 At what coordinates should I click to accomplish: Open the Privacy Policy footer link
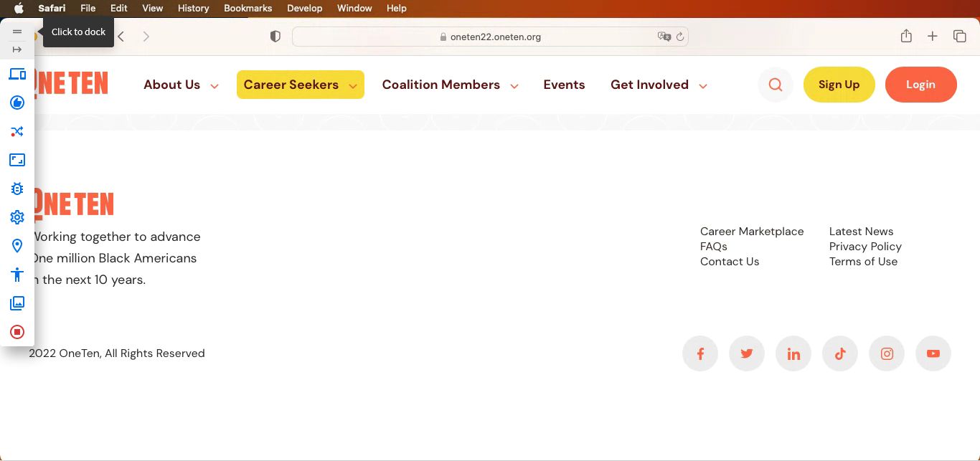(x=865, y=247)
